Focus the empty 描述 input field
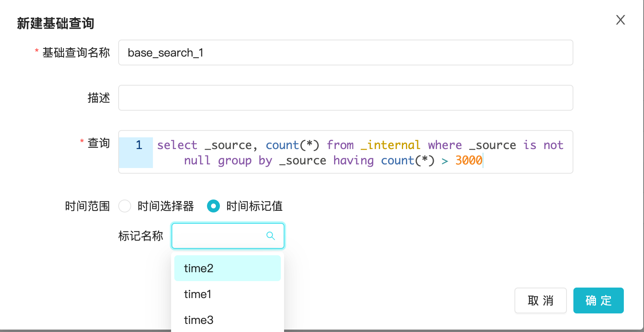Image resolution: width=644 pixels, height=332 pixels. click(x=346, y=98)
